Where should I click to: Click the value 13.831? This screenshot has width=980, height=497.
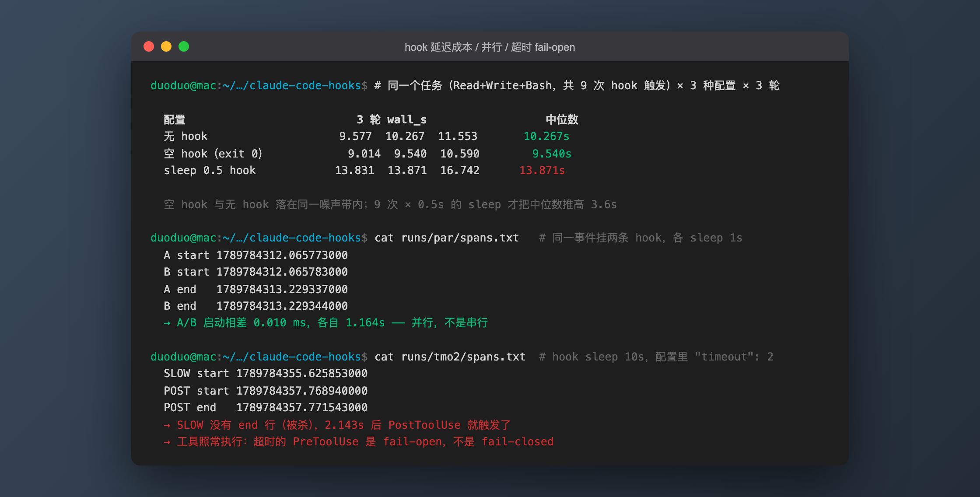pyautogui.click(x=354, y=170)
